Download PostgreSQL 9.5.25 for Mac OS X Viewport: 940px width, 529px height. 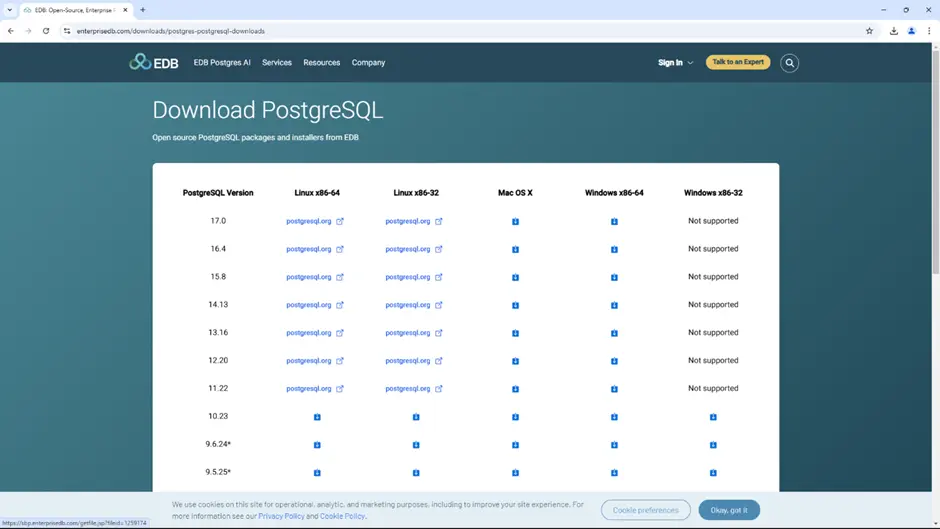pos(515,472)
